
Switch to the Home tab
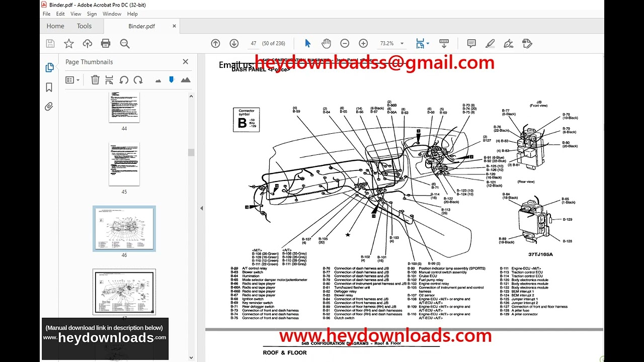click(x=55, y=26)
